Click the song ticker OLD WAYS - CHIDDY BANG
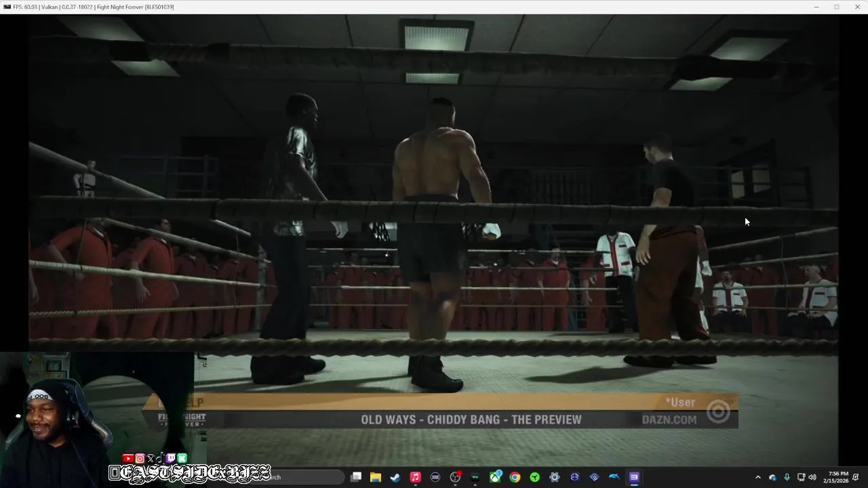 click(471, 420)
